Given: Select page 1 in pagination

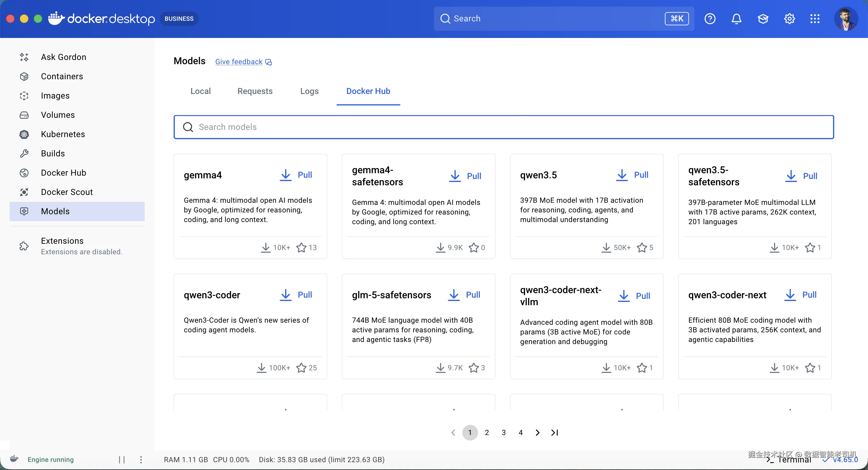Looking at the screenshot, I should click(x=470, y=433).
